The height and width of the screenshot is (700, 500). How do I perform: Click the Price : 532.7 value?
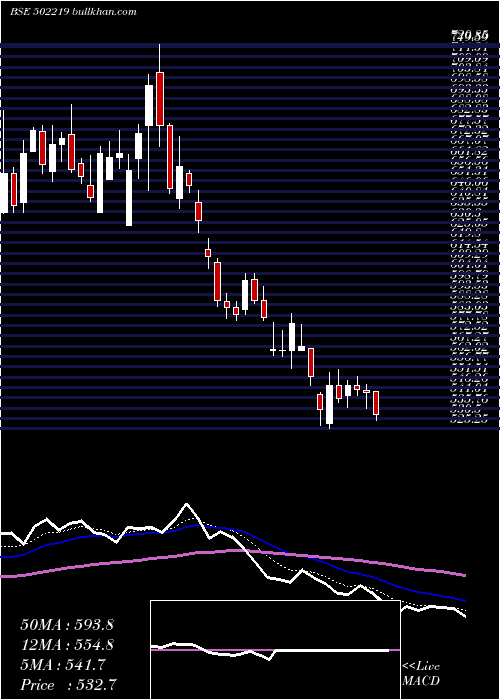(x=69, y=685)
